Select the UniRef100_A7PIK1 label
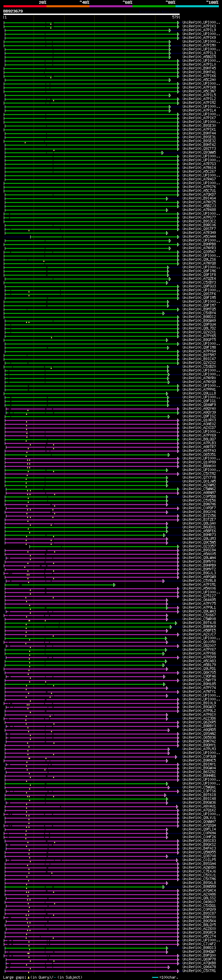222x980 pixels. pyautogui.click(x=199, y=130)
